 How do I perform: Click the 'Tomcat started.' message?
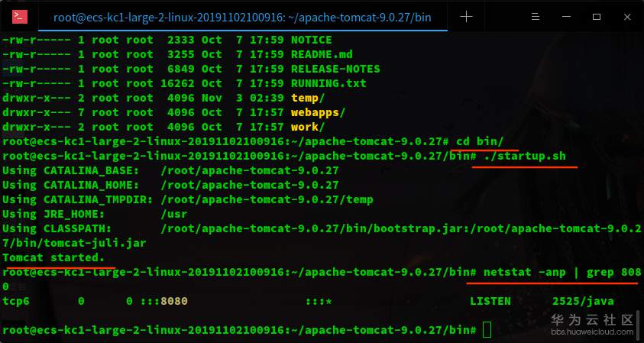(x=53, y=257)
